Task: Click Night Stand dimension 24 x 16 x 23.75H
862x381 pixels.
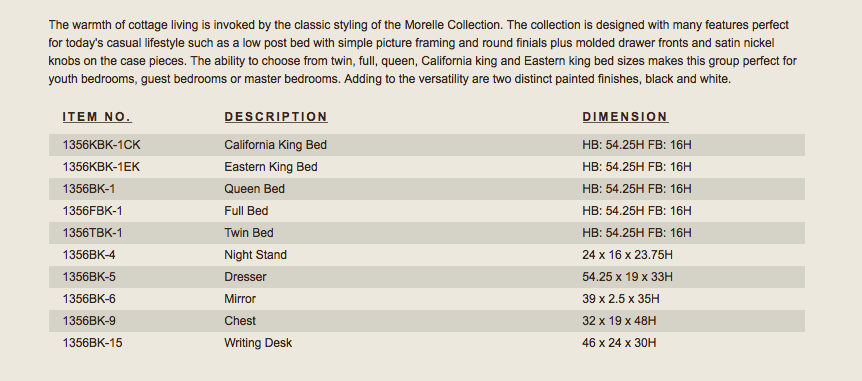Action: (627, 255)
